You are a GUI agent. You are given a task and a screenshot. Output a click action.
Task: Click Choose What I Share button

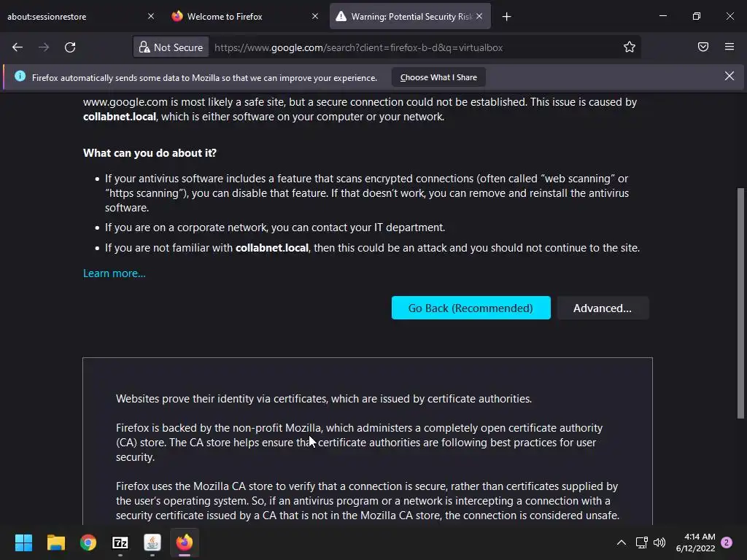pos(438,77)
